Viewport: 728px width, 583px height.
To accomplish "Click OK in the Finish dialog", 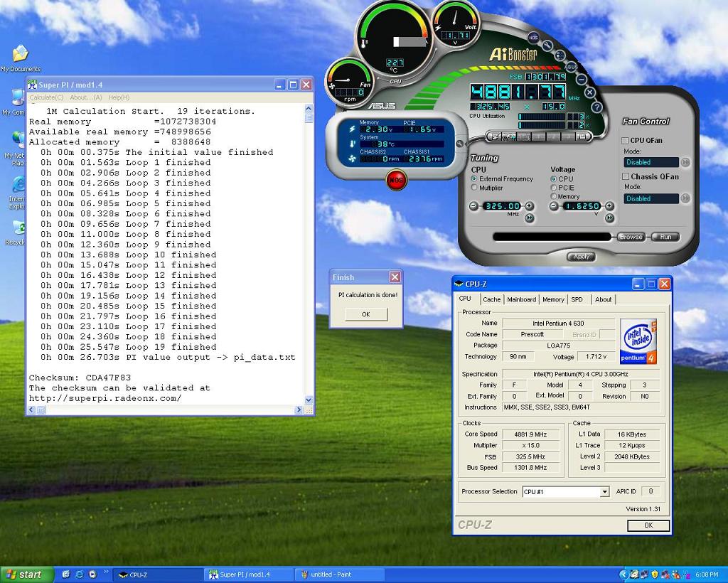I will tap(366, 314).
